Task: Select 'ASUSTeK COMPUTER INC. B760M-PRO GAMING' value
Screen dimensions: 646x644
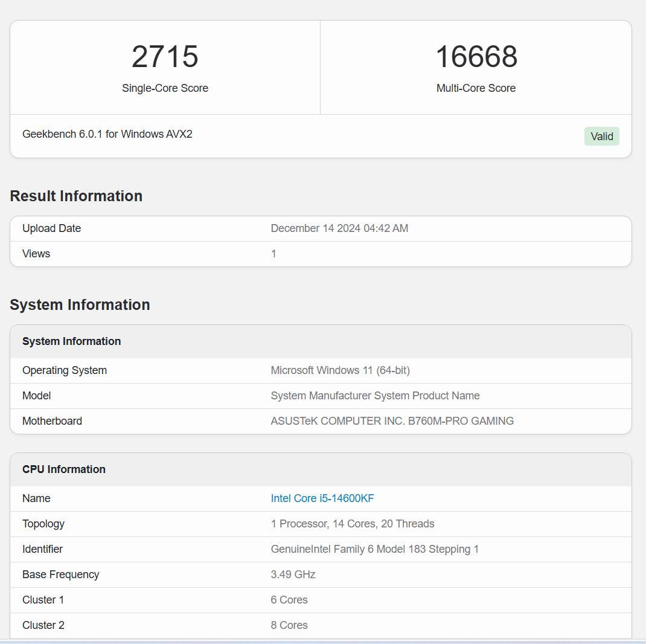Action: pyautogui.click(x=392, y=421)
